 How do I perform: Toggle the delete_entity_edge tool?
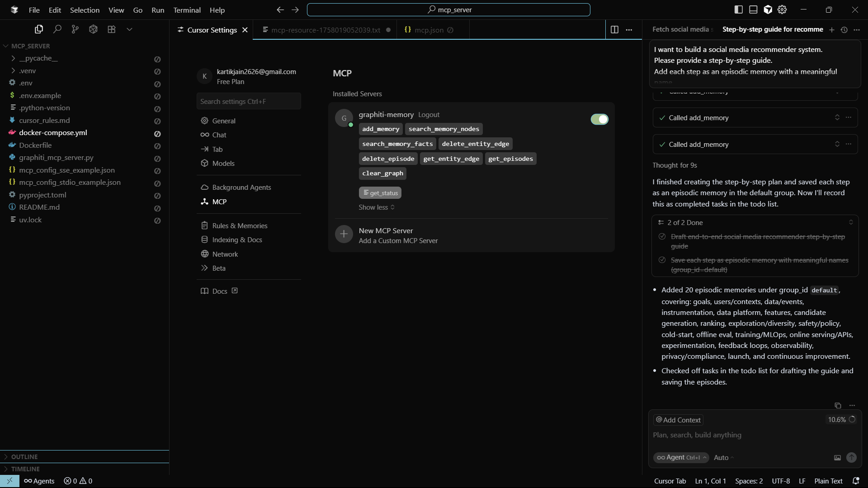point(476,144)
